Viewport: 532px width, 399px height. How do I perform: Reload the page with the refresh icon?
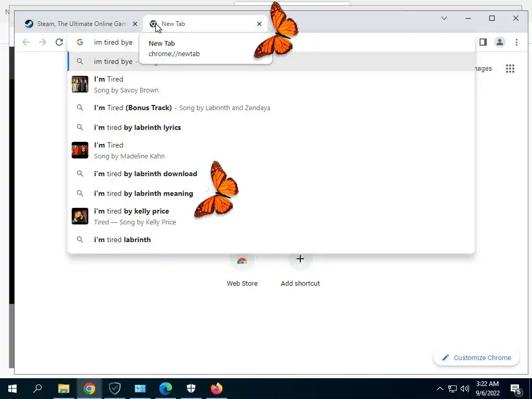coord(59,42)
